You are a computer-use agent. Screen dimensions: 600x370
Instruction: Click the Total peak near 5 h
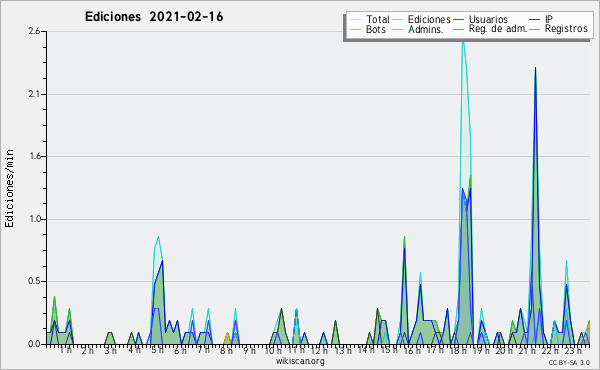click(158, 237)
